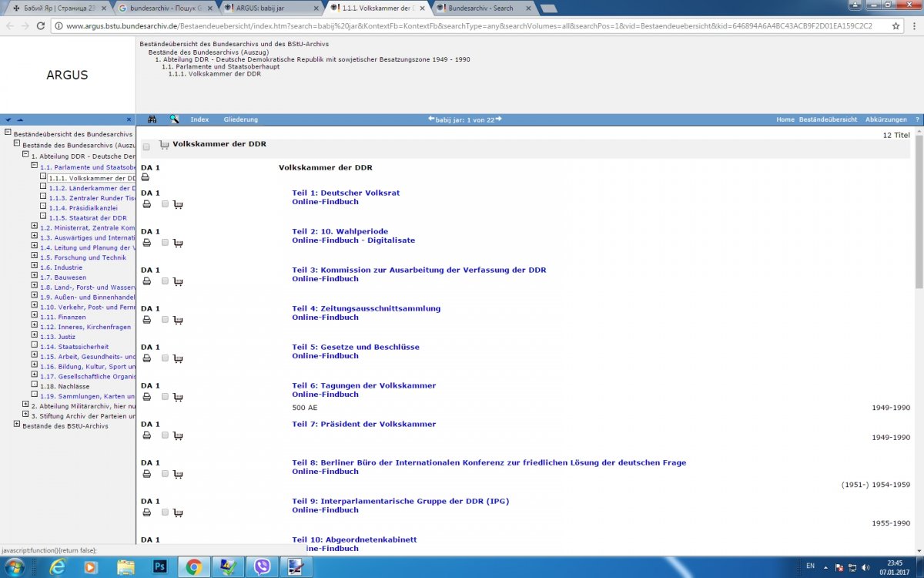Print the Teil 7 Präsident der Volkskammer entry
This screenshot has width=924, height=578.
146,435
